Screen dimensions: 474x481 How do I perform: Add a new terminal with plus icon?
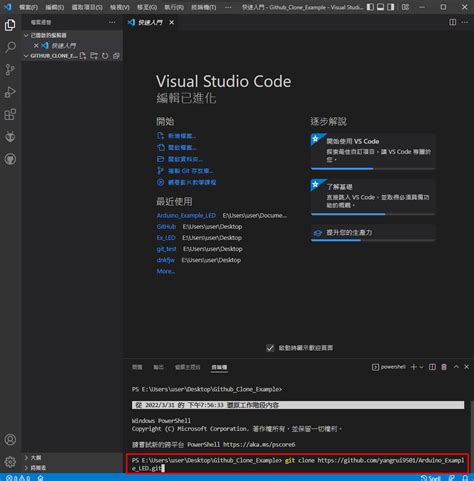click(x=414, y=367)
